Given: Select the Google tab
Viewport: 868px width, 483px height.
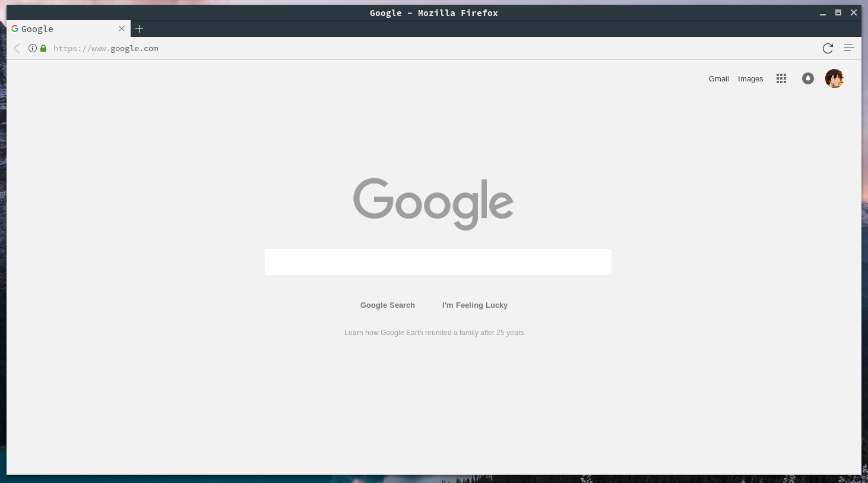Looking at the screenshot, I should point(69,29).
